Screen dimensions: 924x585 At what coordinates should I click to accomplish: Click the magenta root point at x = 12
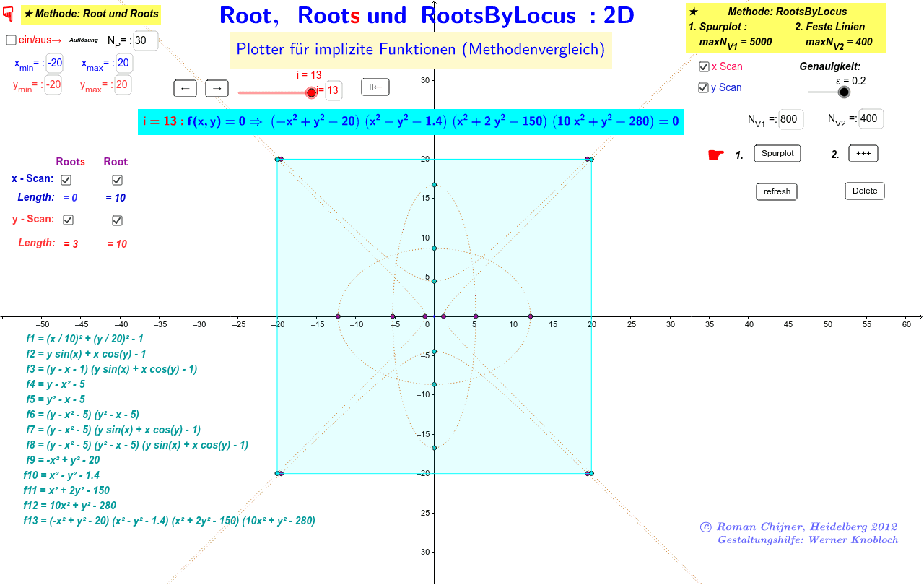pos(530,316)
